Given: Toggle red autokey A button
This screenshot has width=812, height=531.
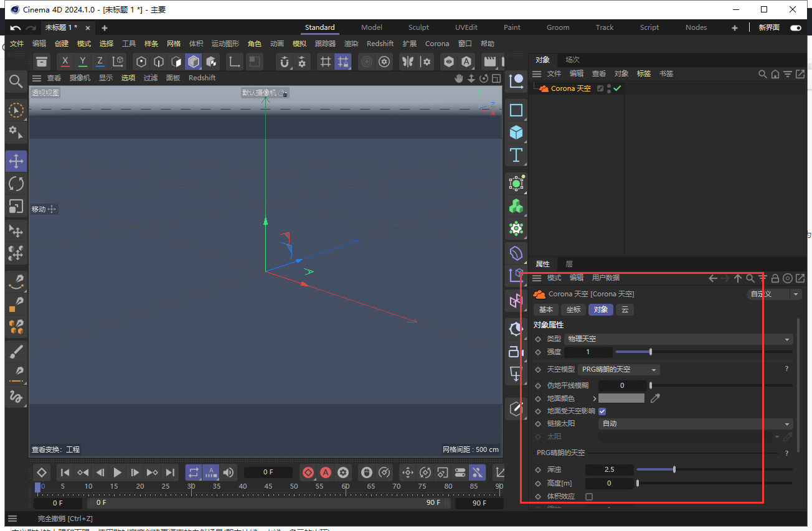Looking at the screenshot, I should [x=325, y=472].
